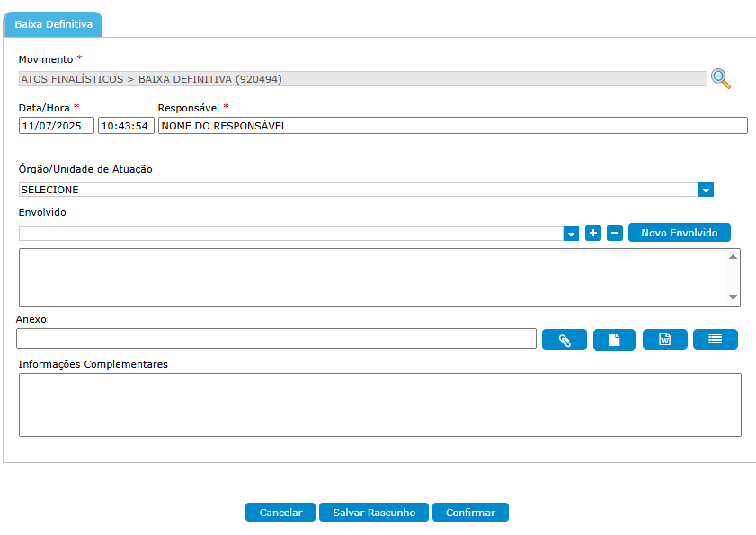The height and width of the screenshot is (535, 756).
Task: Click the blank document icon in Anexo
Action: (614, 340)
